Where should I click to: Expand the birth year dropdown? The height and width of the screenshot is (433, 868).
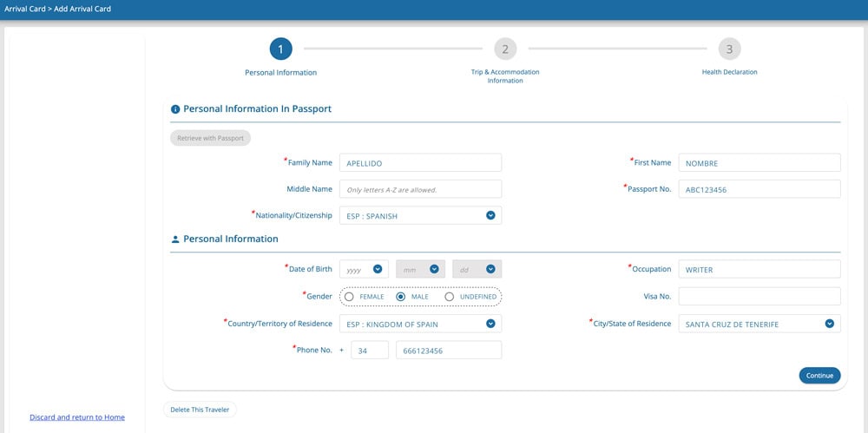[x=364, y=270]
